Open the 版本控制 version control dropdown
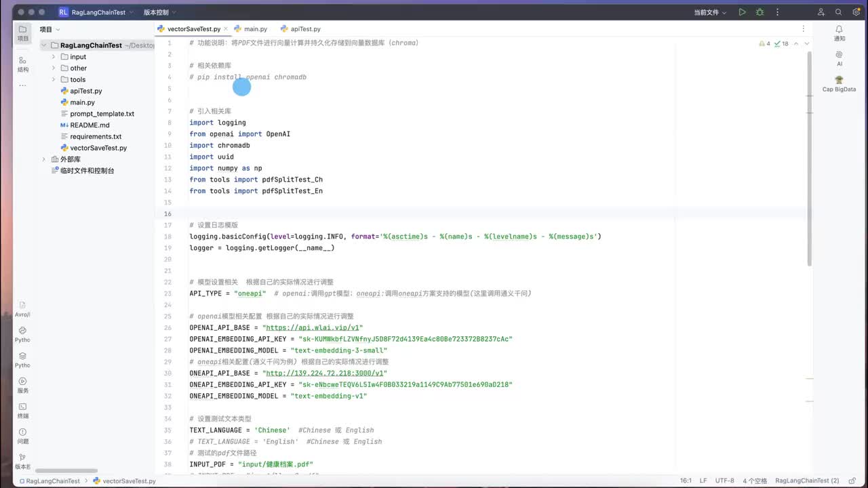Image resolution: width=868 pixels, height=488 pixels. point(159,12)
